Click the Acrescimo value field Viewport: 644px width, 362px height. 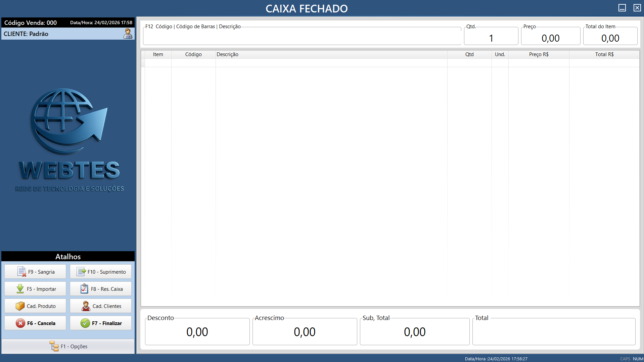point(305,332)
